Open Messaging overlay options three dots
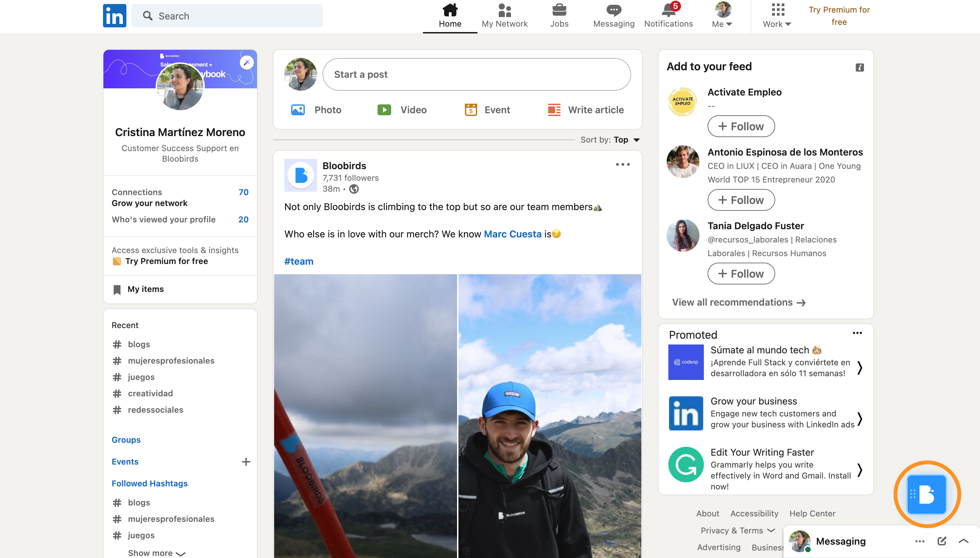980x558 pixels. (x=919, y=541)
